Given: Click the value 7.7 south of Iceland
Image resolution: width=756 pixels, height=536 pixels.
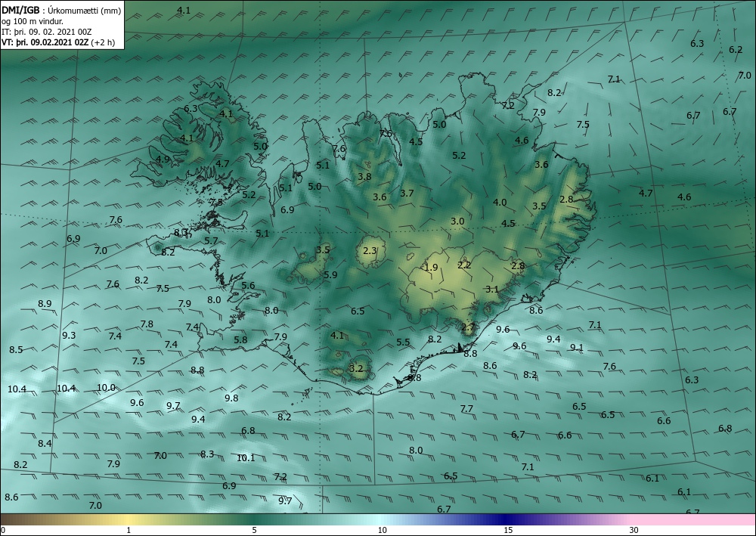Looking at the screenshot, I should (x=466, y=409).
